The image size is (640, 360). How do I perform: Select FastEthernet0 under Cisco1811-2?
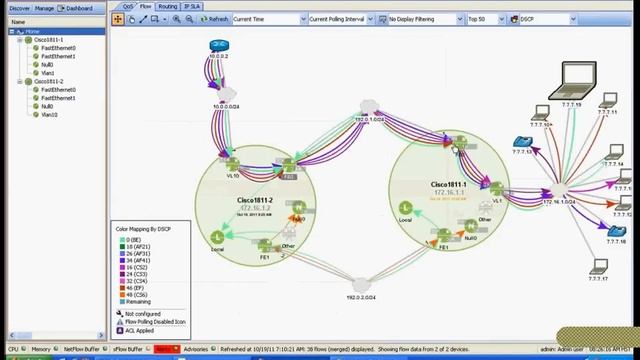click(58, 90)
